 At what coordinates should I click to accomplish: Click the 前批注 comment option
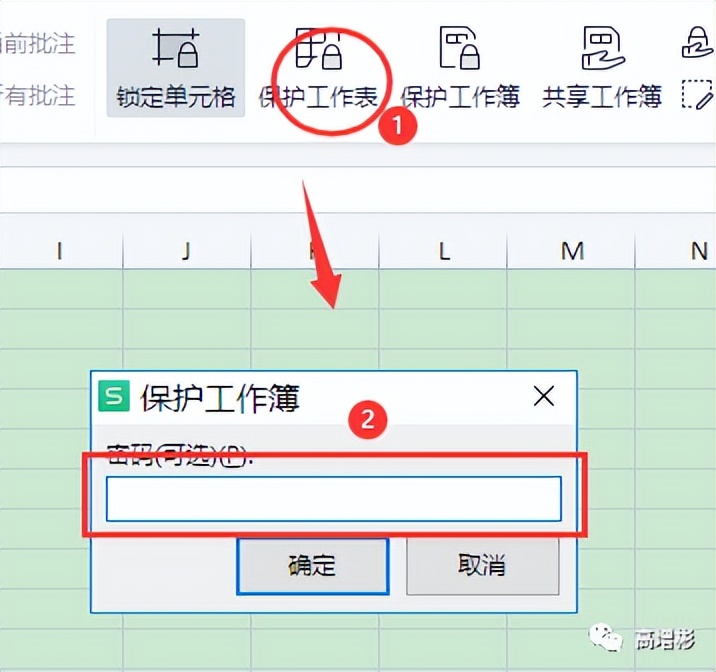tap(37, 43)
